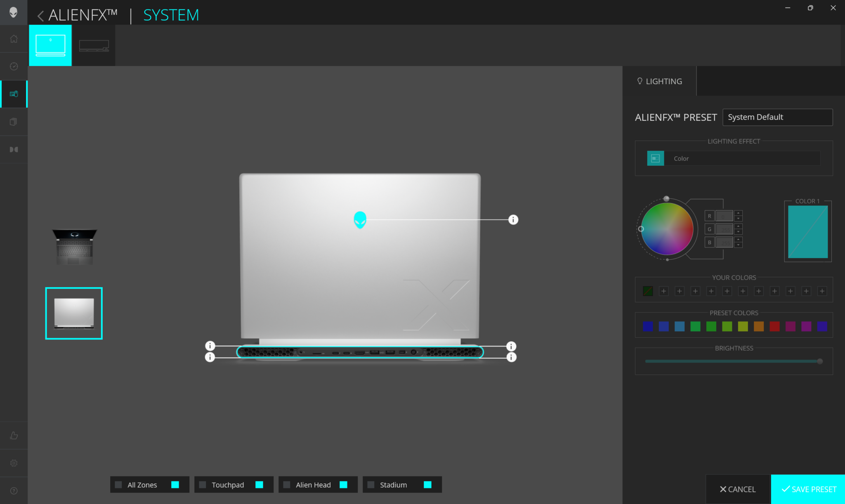Open the Home icon in sidebar

coord(14,39)
